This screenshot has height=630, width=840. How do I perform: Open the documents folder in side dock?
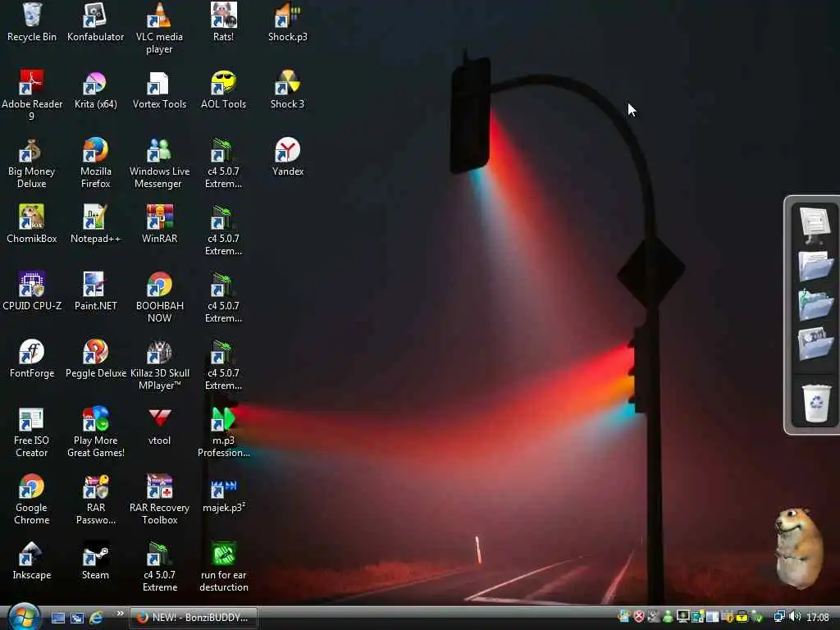point(815,267)
